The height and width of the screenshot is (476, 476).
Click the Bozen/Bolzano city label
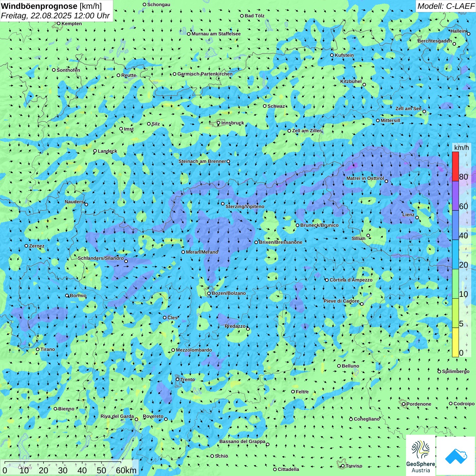(x=228, y=293)
